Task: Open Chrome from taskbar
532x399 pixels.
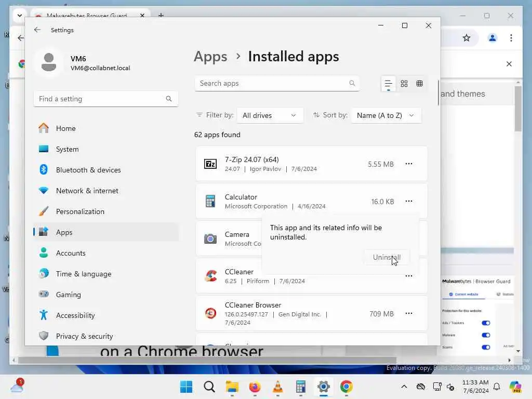Action: pyautogui.click(x=347, y=387)
